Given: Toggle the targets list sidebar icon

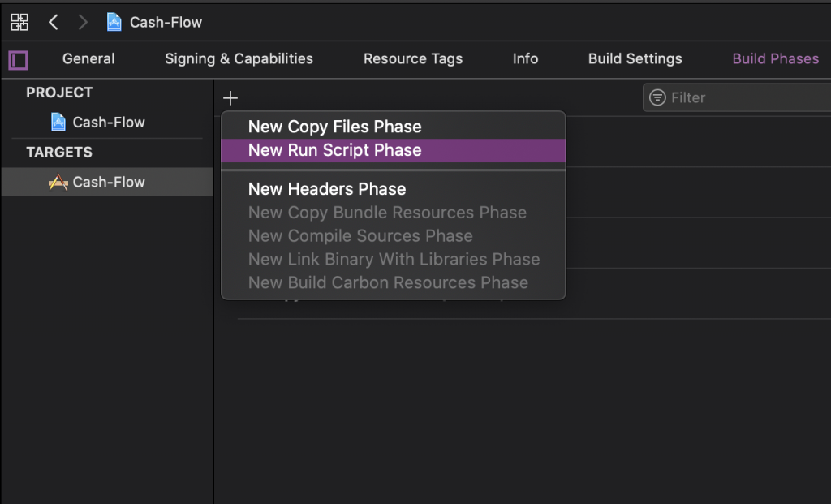Looking at the screenshot, I should pyautogui.click(x=18, y=60).
